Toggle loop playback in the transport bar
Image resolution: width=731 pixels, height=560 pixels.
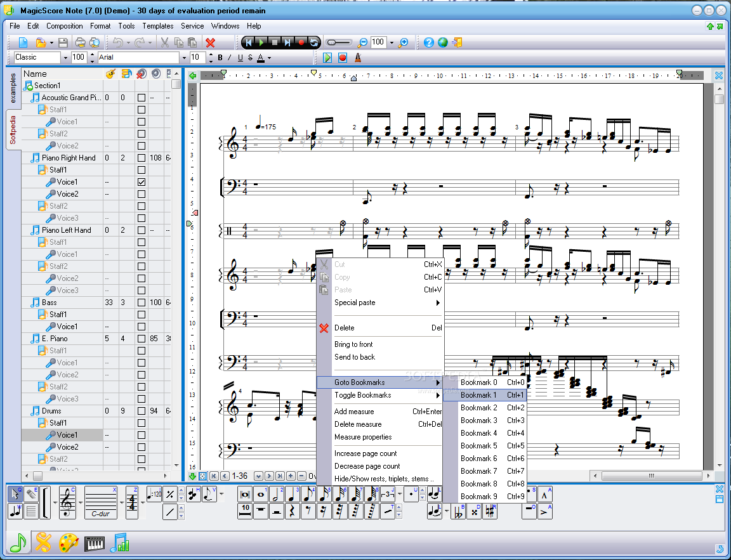click(x=314, y=42)
